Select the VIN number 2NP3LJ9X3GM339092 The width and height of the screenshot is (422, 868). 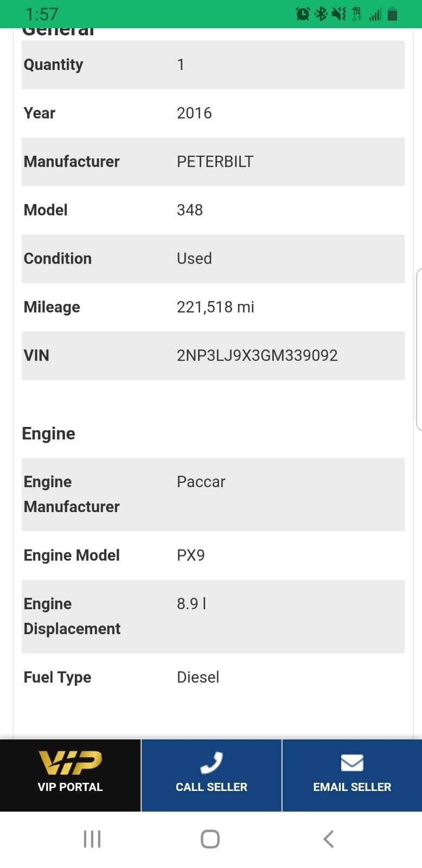(257, 355)
